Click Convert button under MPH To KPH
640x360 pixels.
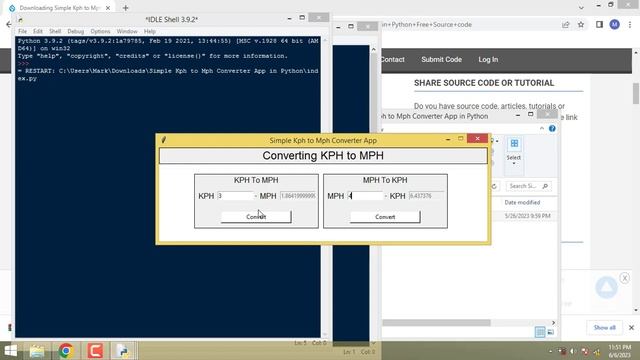(385, 217)
